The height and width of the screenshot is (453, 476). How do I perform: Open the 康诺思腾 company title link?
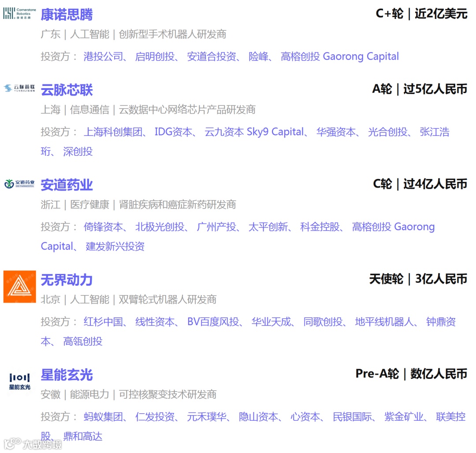(x=67, y=14)
